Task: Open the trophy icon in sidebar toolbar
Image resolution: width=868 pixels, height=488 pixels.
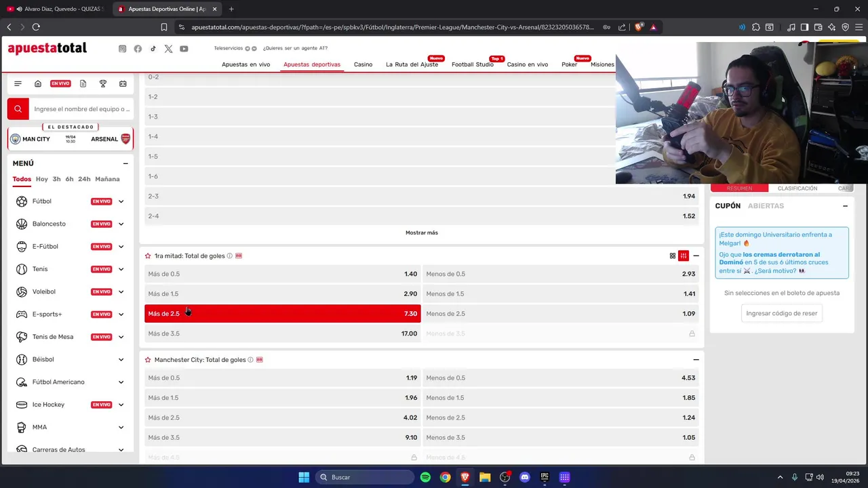Action: (x=103, y=83)
